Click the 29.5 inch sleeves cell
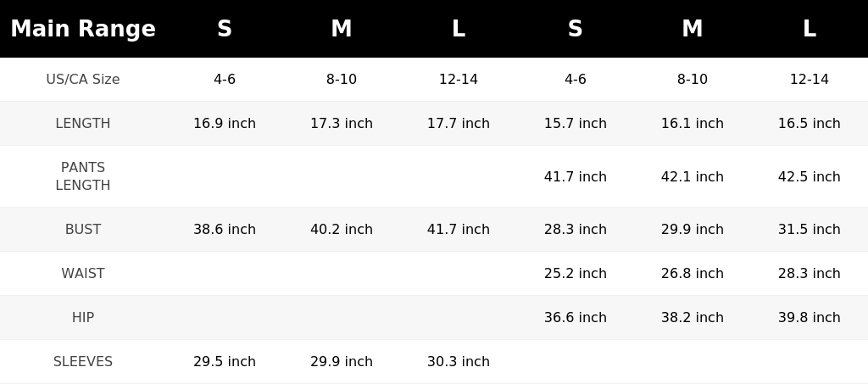Screen dimensions: 868x384 (224, 362)
